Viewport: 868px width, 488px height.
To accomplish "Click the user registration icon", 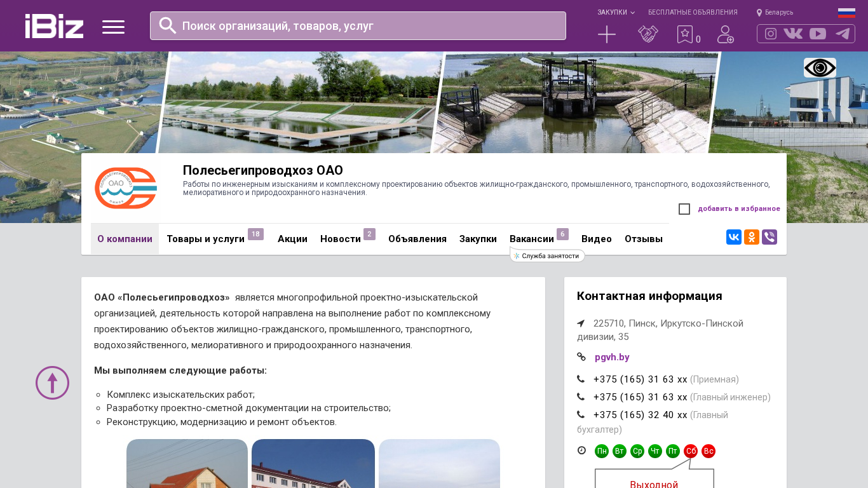I will (x=725, y=34).
